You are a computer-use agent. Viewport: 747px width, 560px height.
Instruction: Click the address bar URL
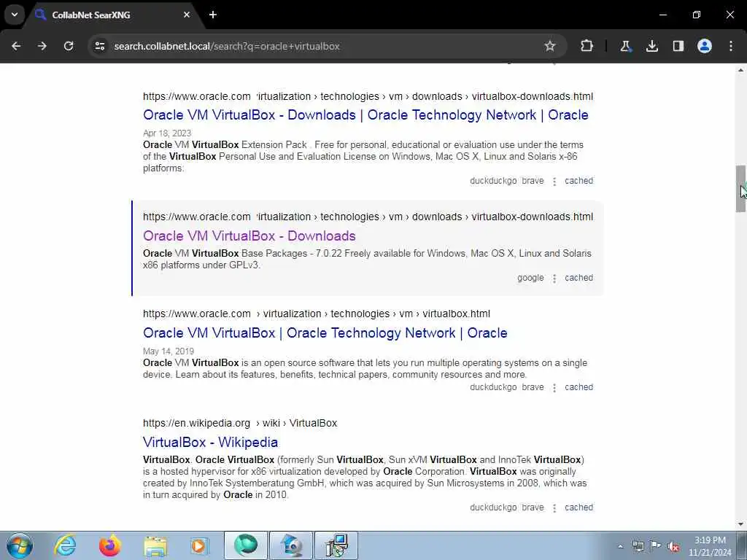[227, 46]
